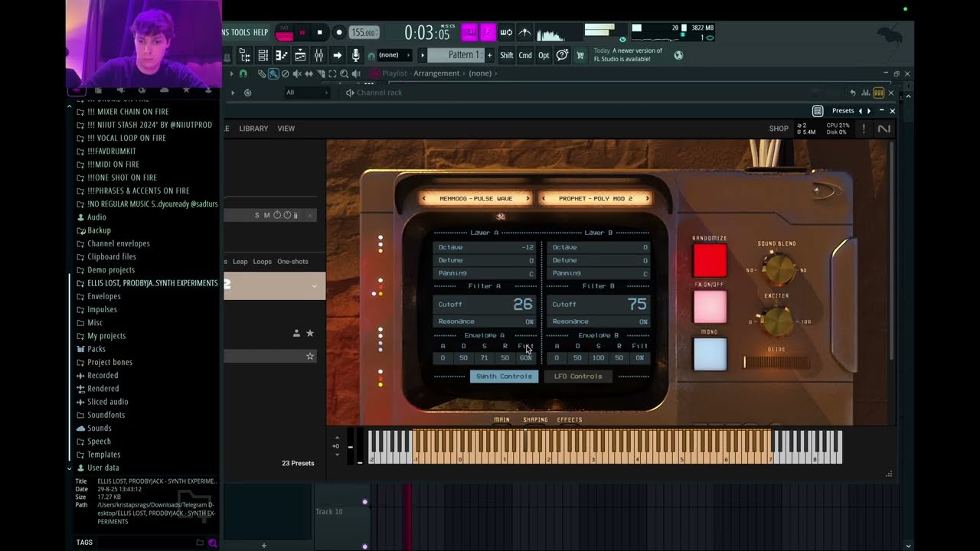Toggle the S solo button

point(257,215)
